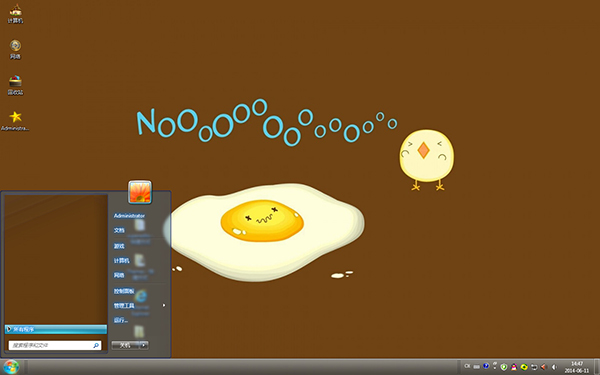The image size is (600, 375).
Task: Open 网络 in the Start menu
Action: pos(119,275)
